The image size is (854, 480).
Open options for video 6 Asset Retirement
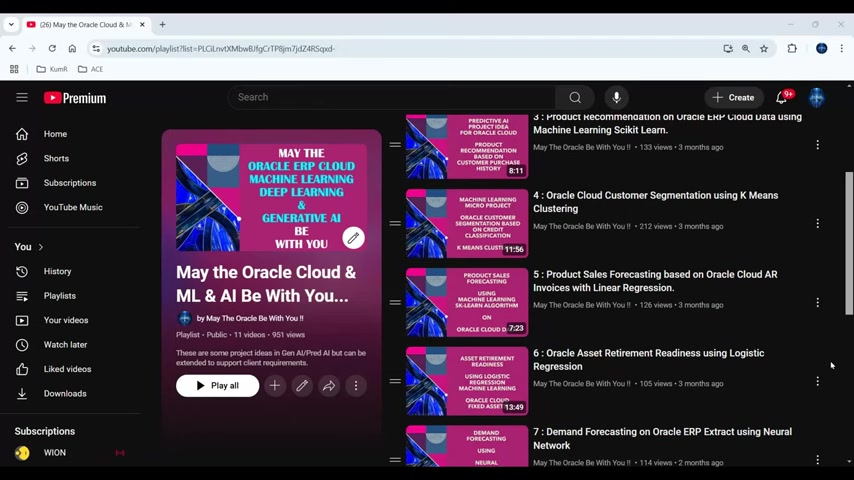[x=818, y=381]
